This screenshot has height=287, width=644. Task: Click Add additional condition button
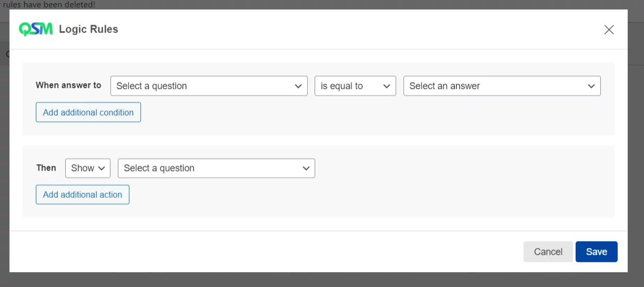tap(88, 112)
